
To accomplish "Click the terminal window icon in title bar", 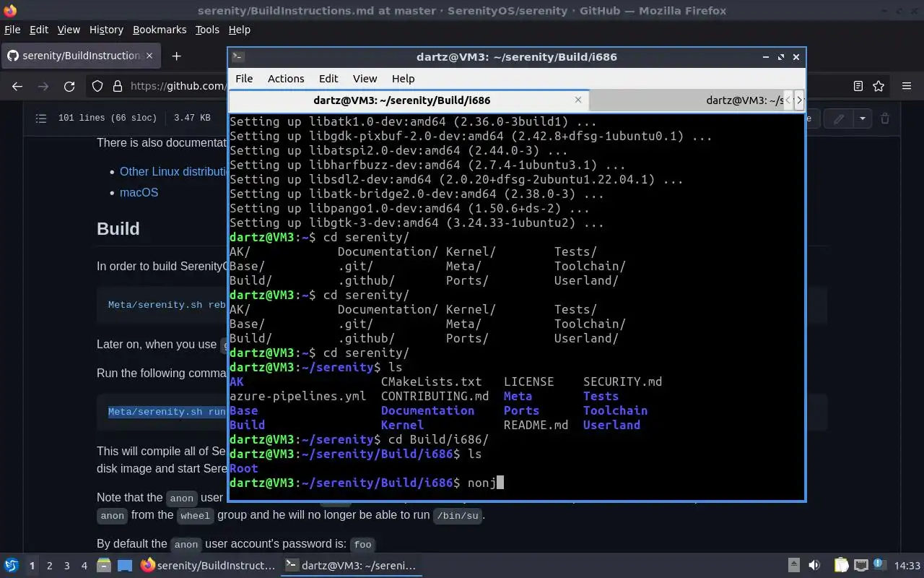I will [x=238, y=57].
